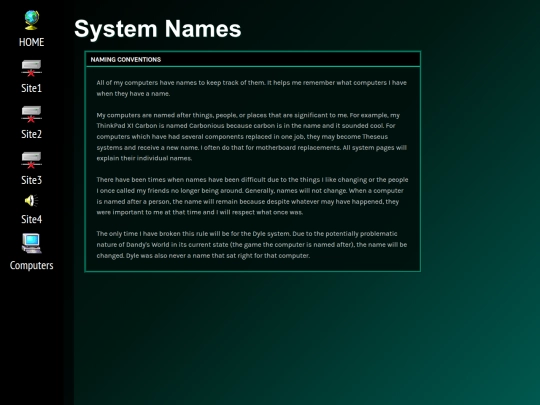Click the NAMING CONVENTIONS panel header
This screenshot has width=540, height=405.
[252, 59]
